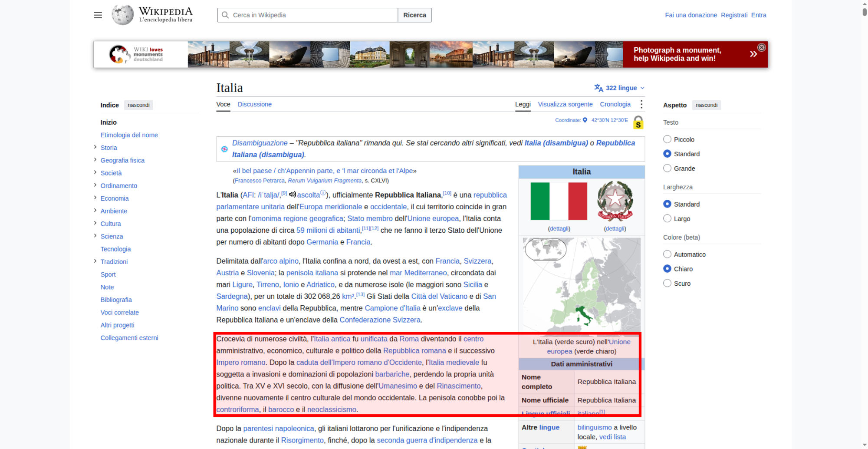The image size is (868, 449).
Task: Open the 322 lingue language dropdown
Action: click(x=619, y=88)
